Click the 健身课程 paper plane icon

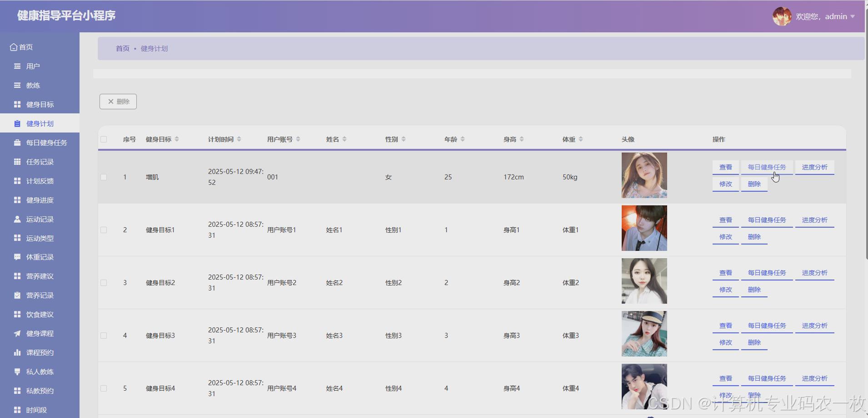17,333
